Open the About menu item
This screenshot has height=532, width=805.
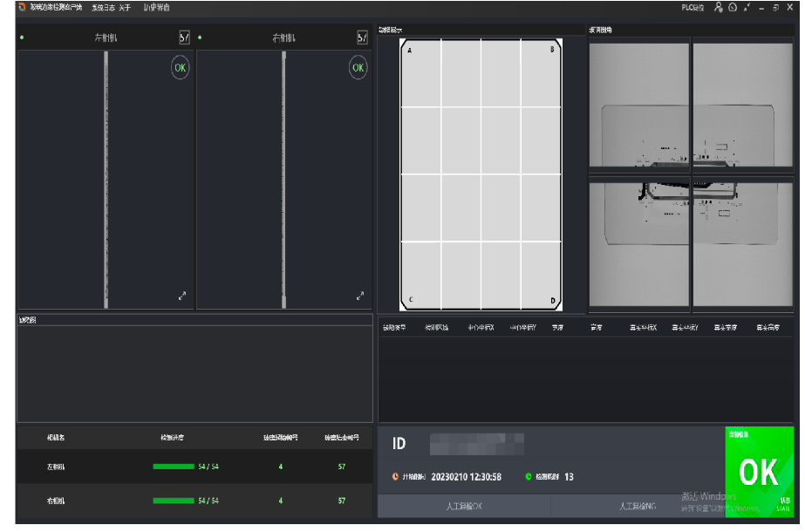pyautogui.click(x=125, y=7)
